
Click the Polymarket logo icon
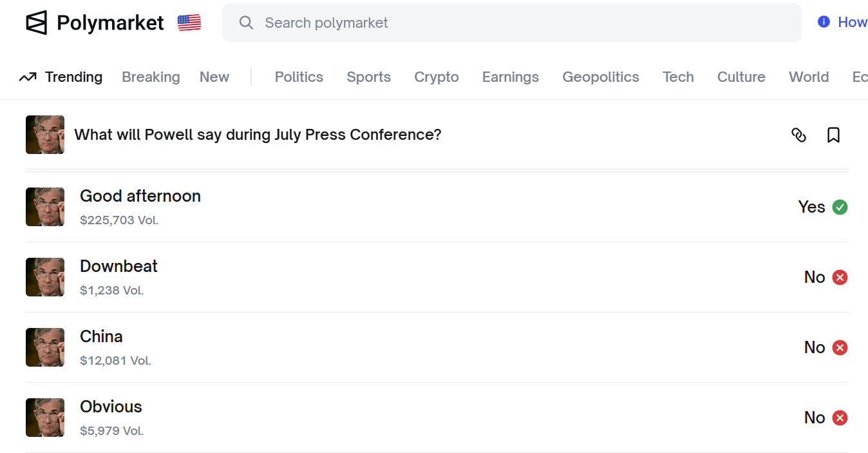[x=37, y=23]
